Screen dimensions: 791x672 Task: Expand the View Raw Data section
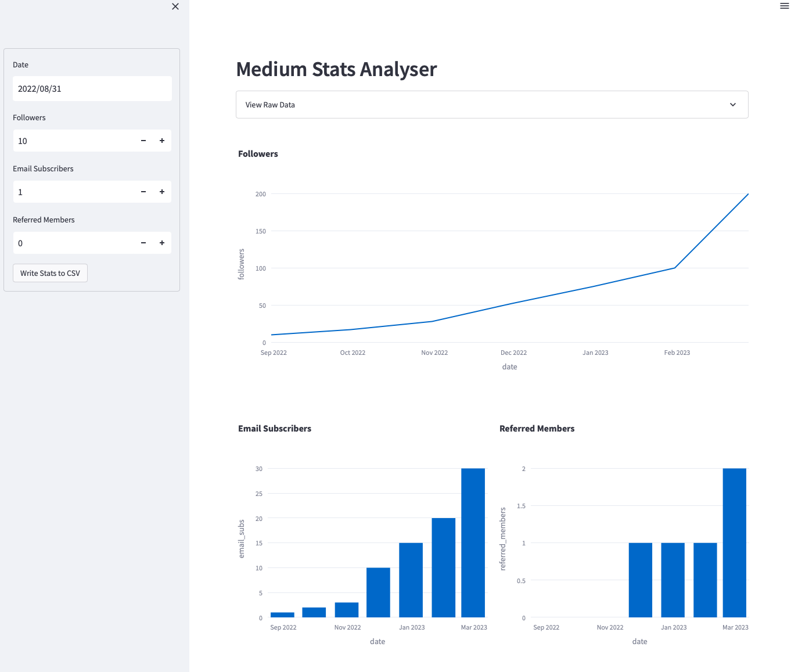(x=491, y=105)
